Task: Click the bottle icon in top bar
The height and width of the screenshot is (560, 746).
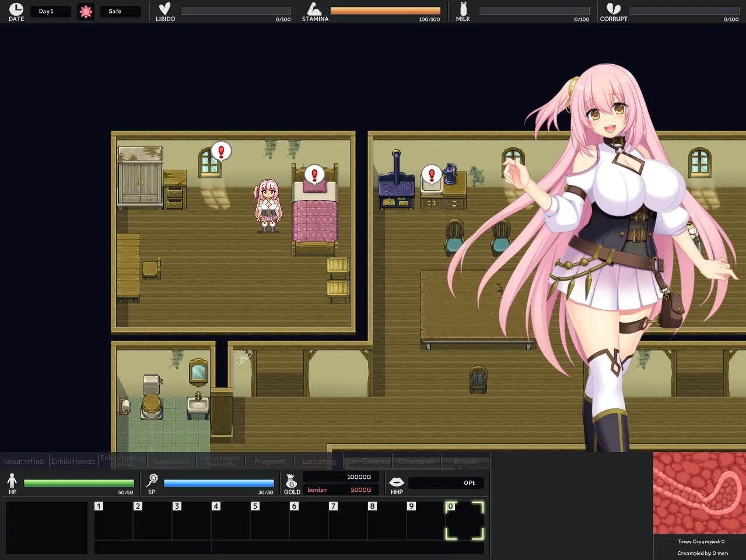Action: coord(463,9)
